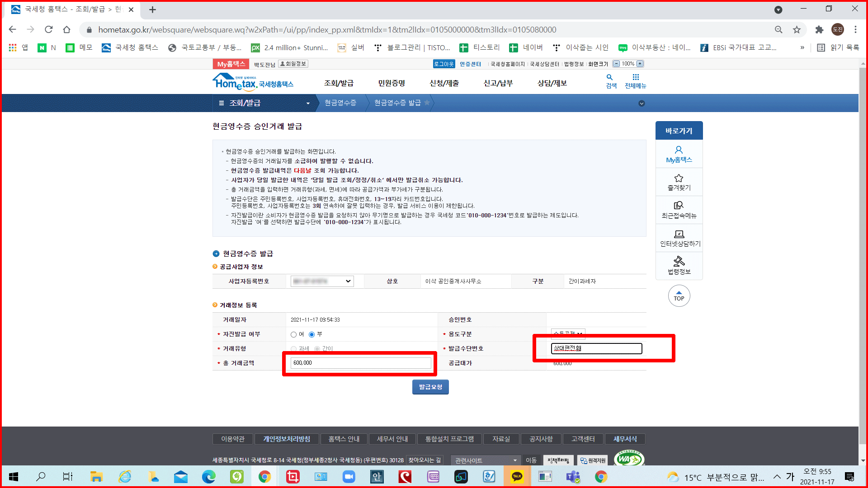The image size is (868, 488).
Task: Select 부 radio for 자진발급 여부
Action: [x=311, y=334]
